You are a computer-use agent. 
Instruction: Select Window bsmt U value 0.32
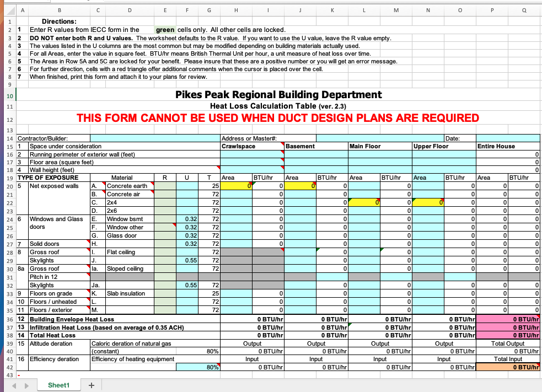(187, 219)
